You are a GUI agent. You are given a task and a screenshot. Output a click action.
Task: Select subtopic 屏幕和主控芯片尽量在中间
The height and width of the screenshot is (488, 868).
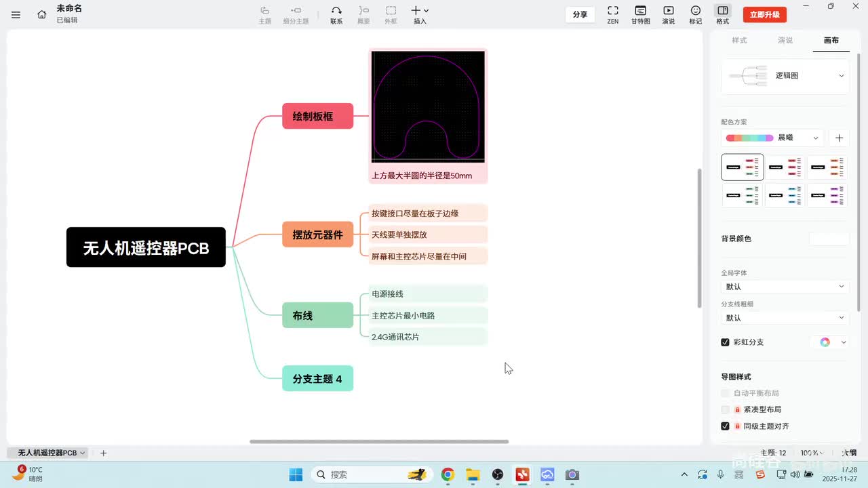click(x=428, y=256)
